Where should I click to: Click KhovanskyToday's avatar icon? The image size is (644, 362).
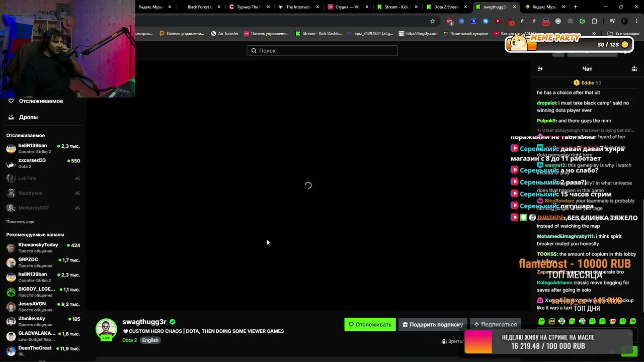pyautogui.click(x=11, y=248)
